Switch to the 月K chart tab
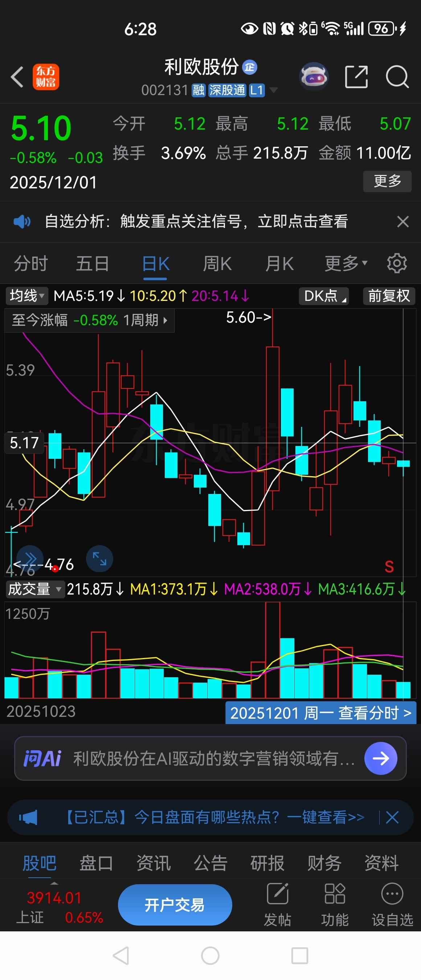The height and width of the screenshot is (980, 421). [279, 263]
